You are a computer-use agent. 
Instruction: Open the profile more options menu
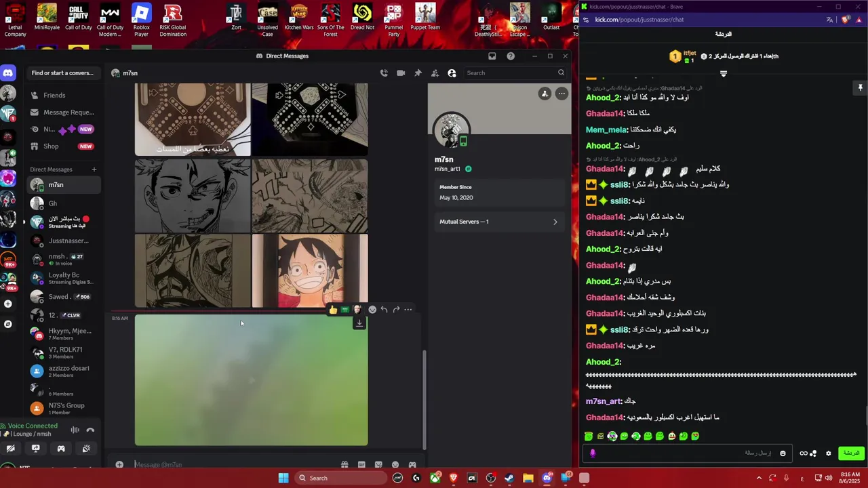pos(561,94)
